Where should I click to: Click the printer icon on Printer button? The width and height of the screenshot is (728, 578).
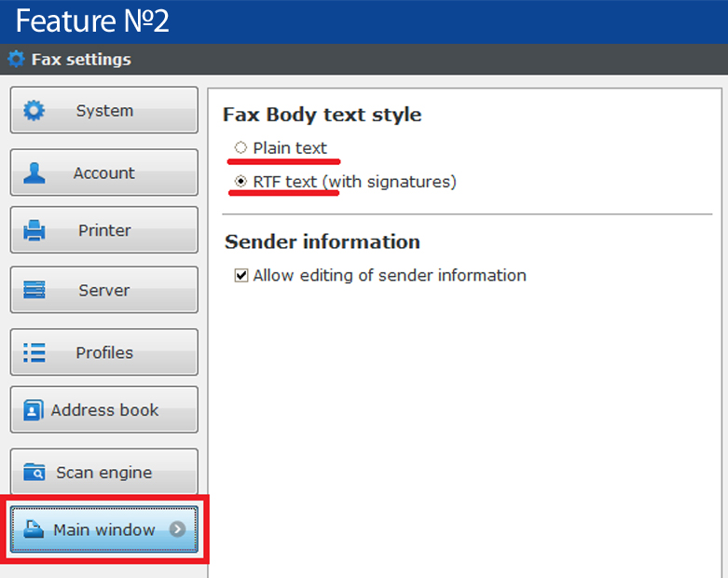34,230
